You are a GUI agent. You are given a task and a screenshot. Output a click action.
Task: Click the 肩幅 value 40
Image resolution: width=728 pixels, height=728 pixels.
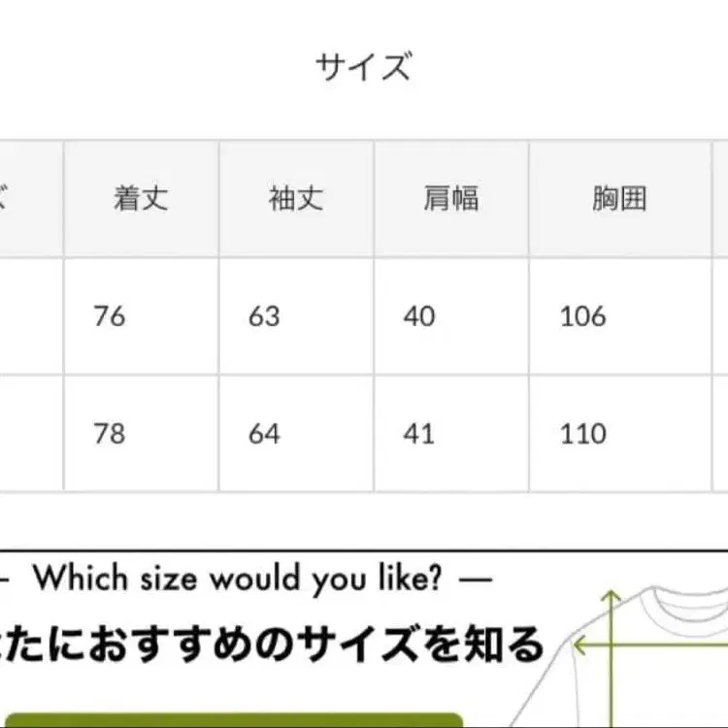(x=419, y=316)
